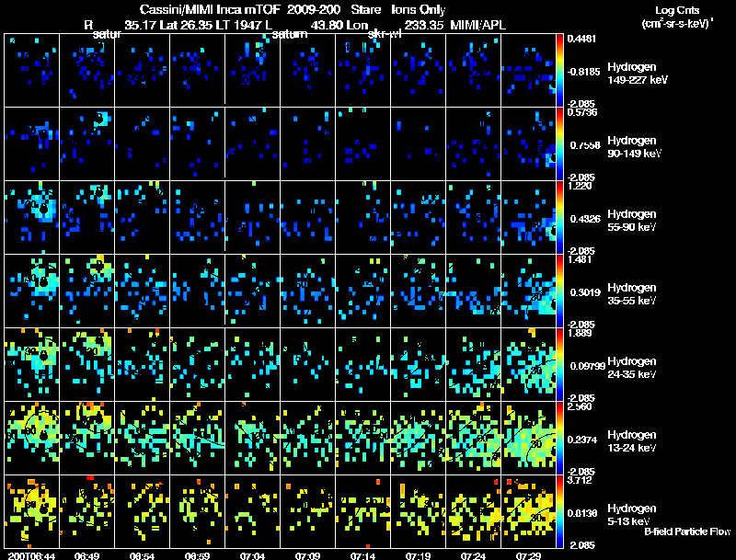Click the 'Log Cnts' colorbar heading
736x560 pixels.
[x=677, y=10]
